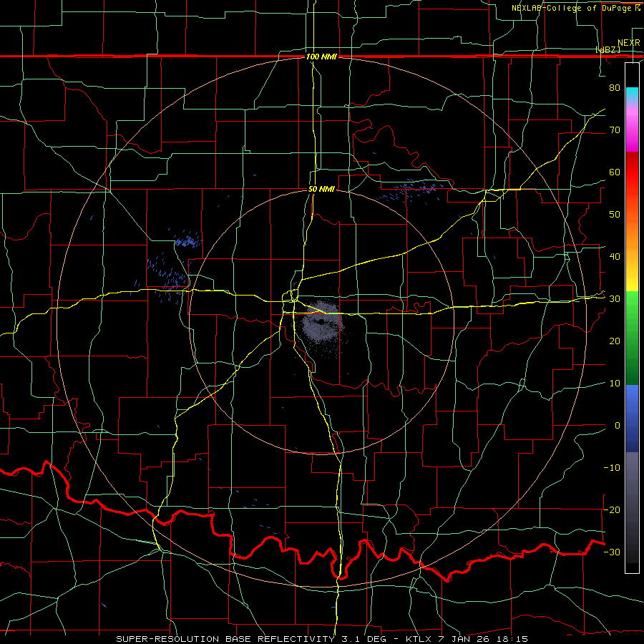Click the 30 value on the dBZ scale
The image size is (644, 644).
point(615,299)
